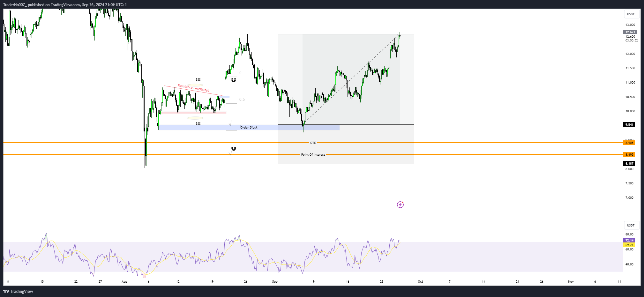Select the orange 8.905 price label
644x297 pixels.
tap(629, 143)
